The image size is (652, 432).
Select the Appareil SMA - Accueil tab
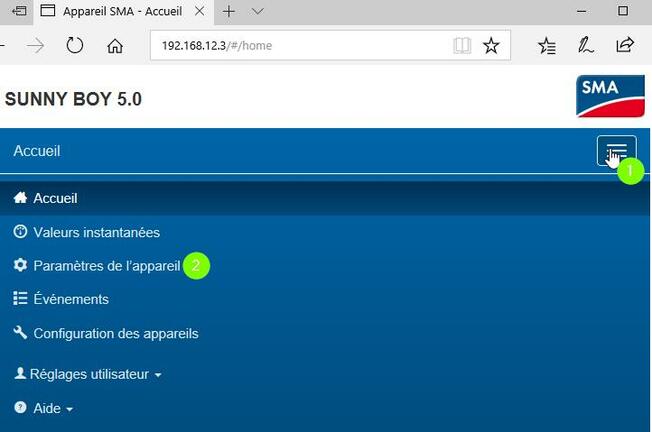coord(123,11)
